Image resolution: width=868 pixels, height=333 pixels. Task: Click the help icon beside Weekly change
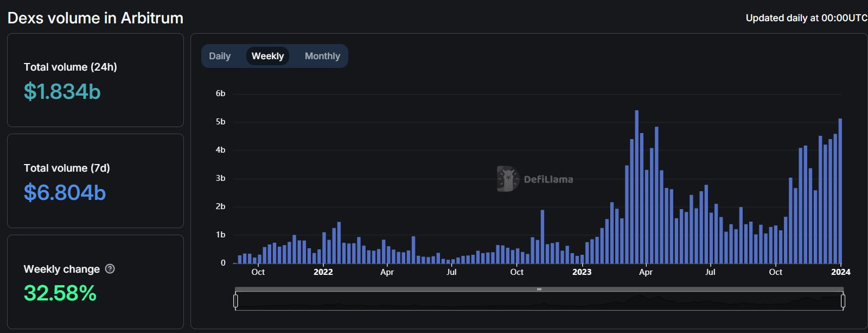pyautogui.click(x=110, y=269)
